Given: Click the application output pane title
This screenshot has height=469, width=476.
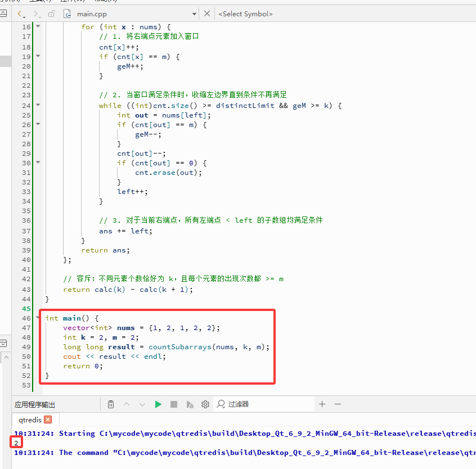Looking at the screenshot, I should point(35,405).
